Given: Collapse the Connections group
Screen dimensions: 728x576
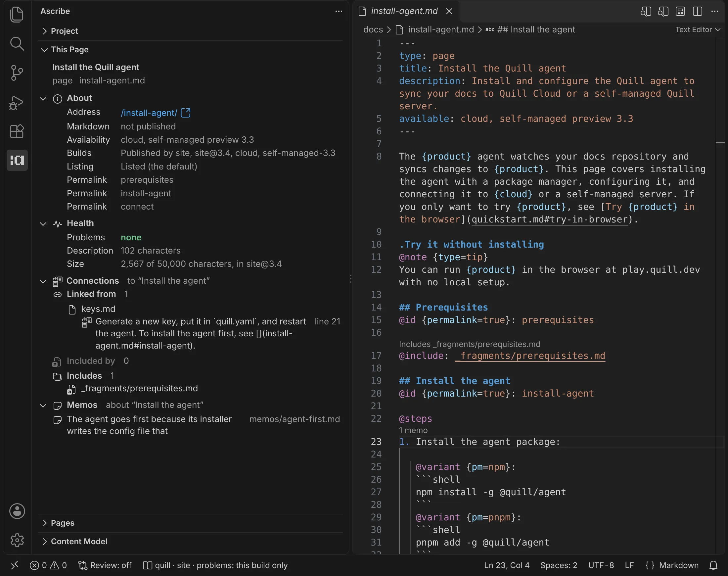Looking at the screenshot, I should tap(43, 281).
